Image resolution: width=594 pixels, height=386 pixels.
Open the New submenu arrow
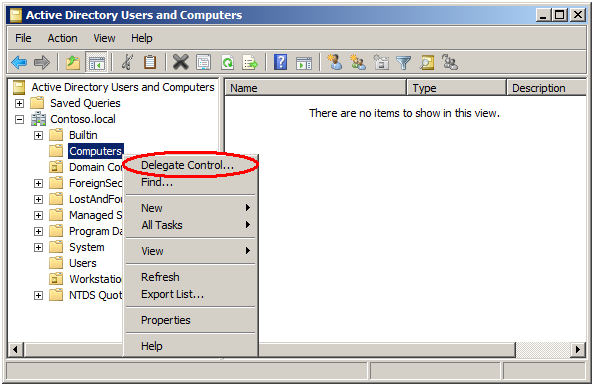(247, 208)
